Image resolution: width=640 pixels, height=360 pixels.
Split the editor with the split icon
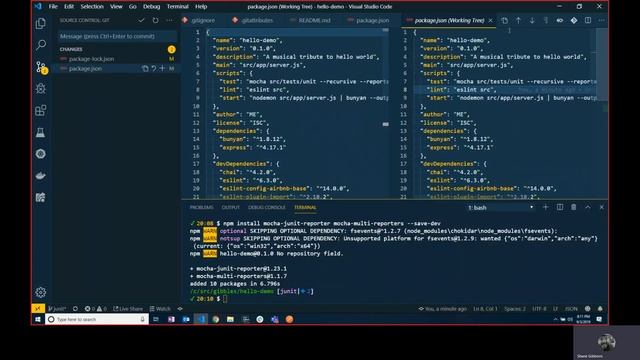(588, 20)
